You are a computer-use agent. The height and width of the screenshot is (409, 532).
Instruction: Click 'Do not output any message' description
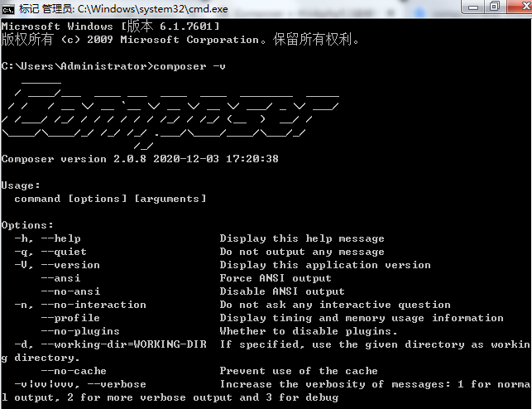click(x=302, y=252)
